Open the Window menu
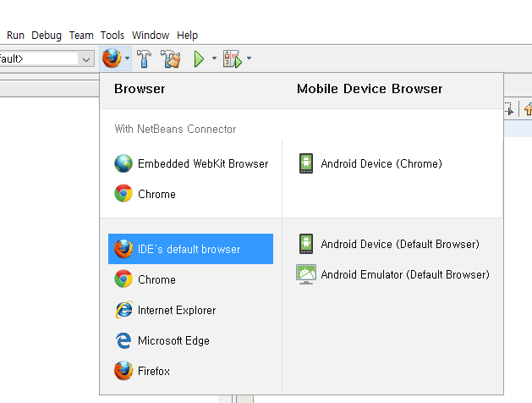 pyautogui.click(x=151, y=35)
